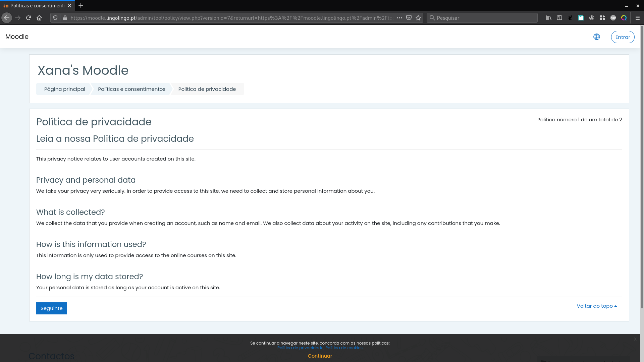Open the browser home page
The height and width of the screenshot is (362, 644).
tap(39, 18)
